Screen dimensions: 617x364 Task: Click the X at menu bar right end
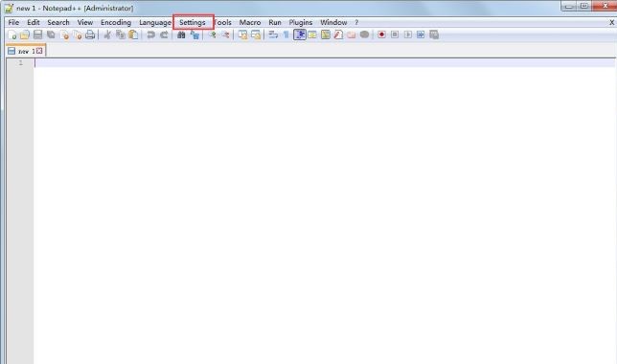click(612, 22)
